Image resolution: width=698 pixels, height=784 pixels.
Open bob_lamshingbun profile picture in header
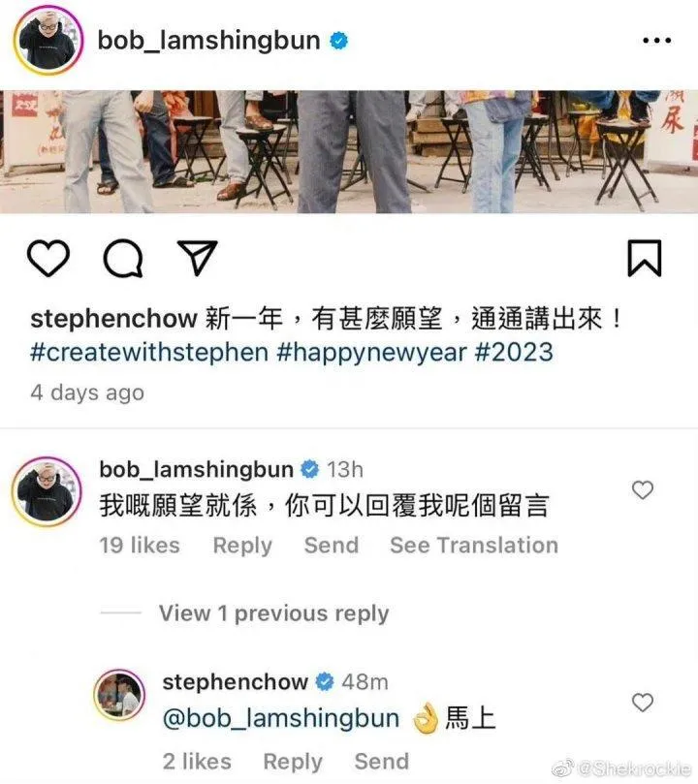[x=48, y=40]
